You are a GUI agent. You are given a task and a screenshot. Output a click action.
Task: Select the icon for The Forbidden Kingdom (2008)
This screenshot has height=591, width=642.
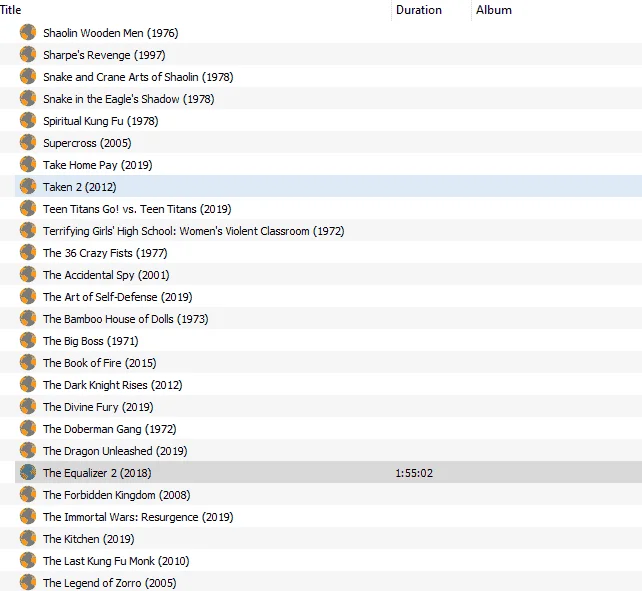pos(28,494)
